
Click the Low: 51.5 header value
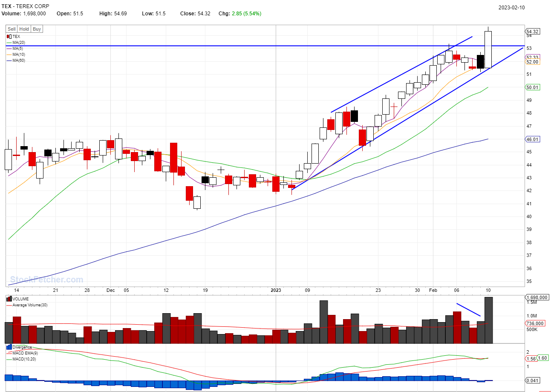coord(154,14)
